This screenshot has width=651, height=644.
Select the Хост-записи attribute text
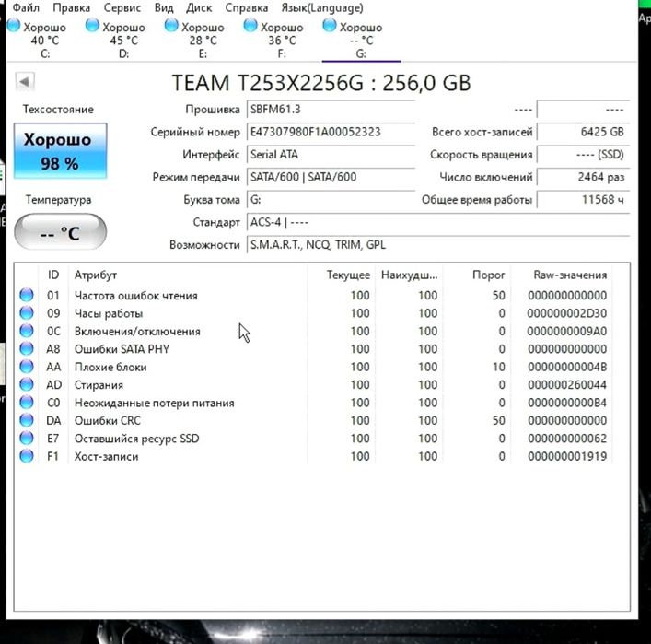pyautogui.click(x=106, y=457)
